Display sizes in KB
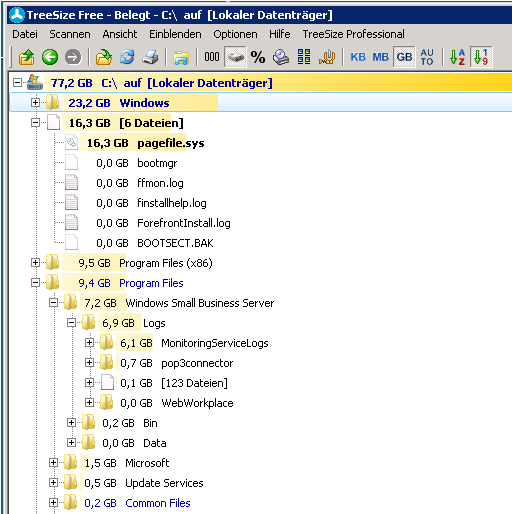The width and height of the screenshot is (512, 514). click(x=358, y=57)
